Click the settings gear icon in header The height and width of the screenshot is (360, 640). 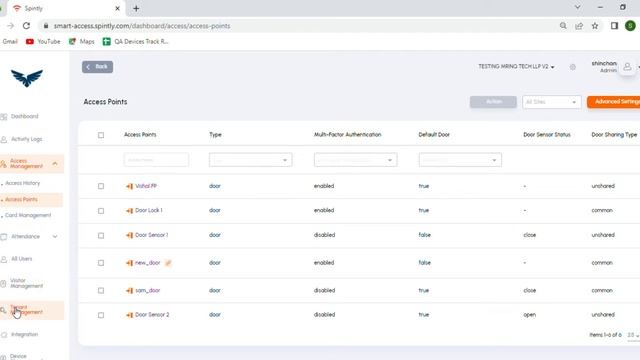tap(573, 67)
